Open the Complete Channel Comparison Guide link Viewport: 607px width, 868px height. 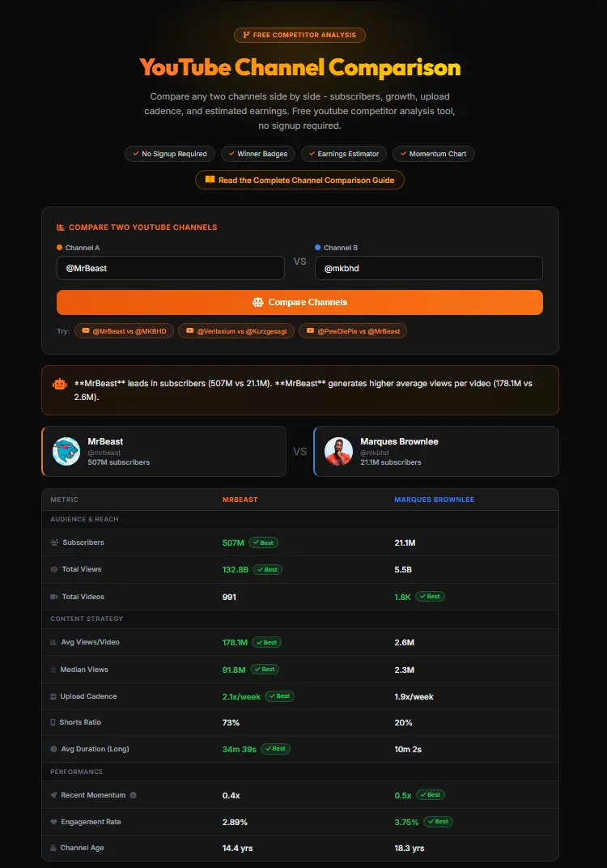tap(299, 180)
